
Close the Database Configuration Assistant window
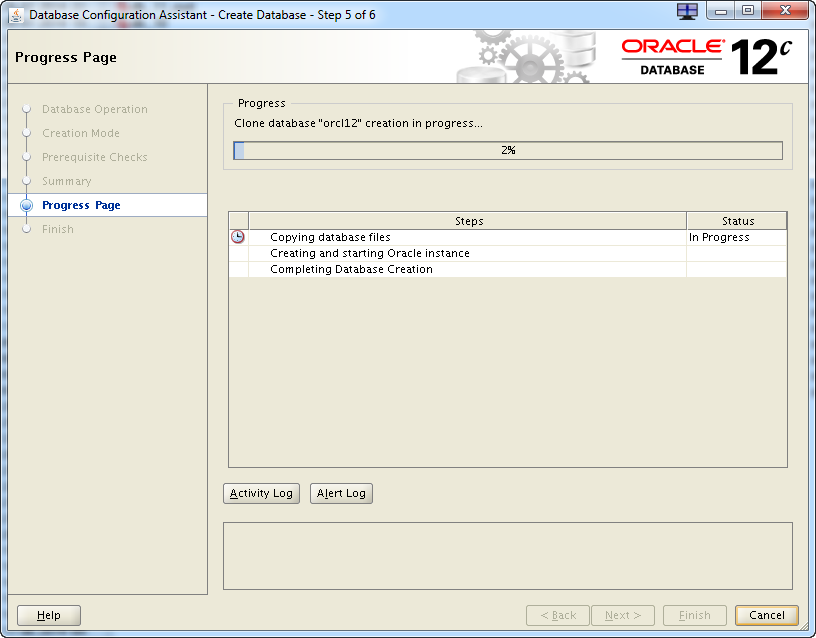[x=785, y=11]
